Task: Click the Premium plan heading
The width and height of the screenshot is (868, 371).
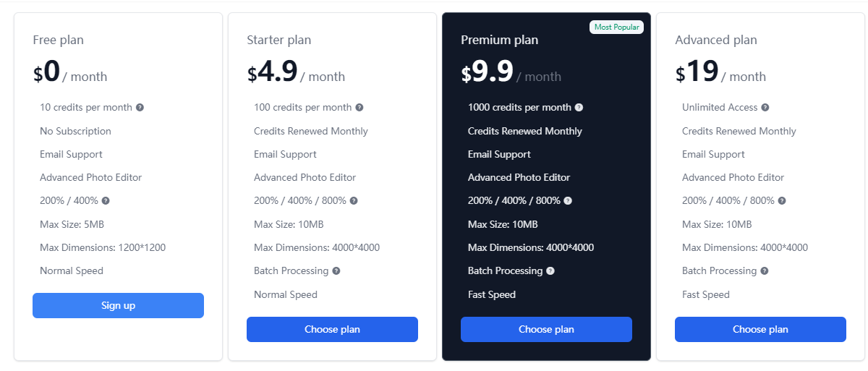Action: coord(500,40)
